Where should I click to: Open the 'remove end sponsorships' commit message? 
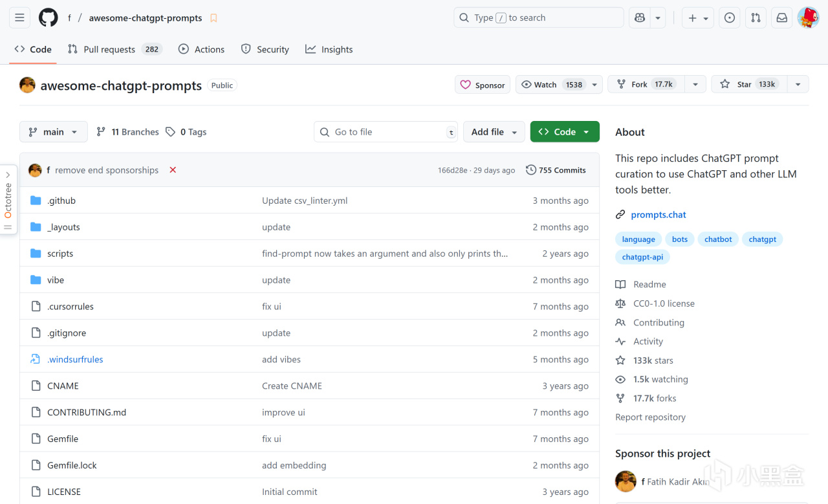click(x=107, y=170)
